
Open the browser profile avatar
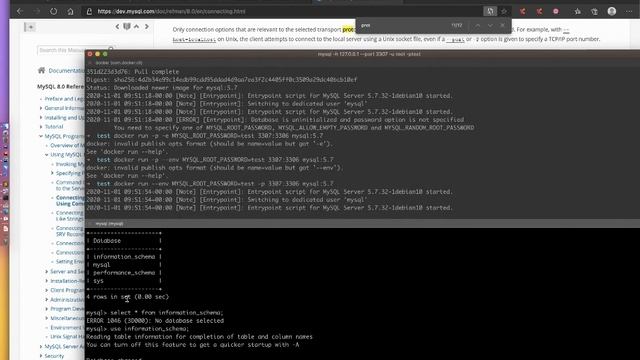click(x=611, y=11)
